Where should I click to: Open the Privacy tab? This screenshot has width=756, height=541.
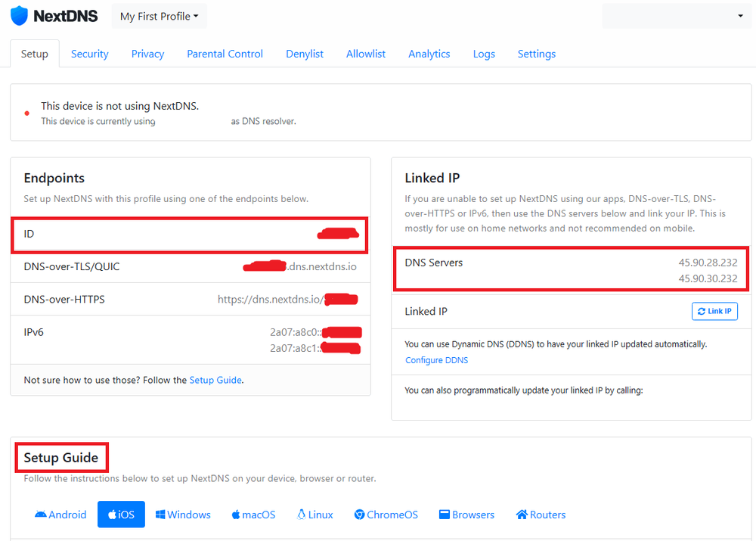147,54
